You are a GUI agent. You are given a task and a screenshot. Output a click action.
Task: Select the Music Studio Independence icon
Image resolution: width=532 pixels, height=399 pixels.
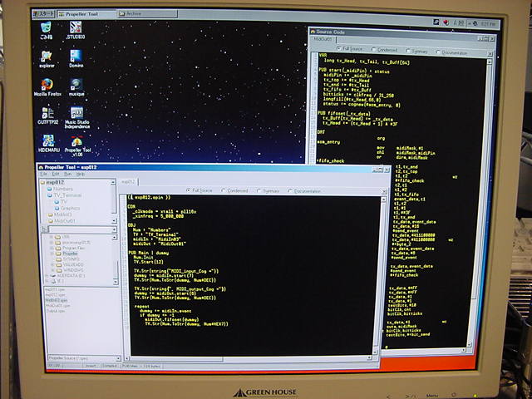[x=77, y=118]
